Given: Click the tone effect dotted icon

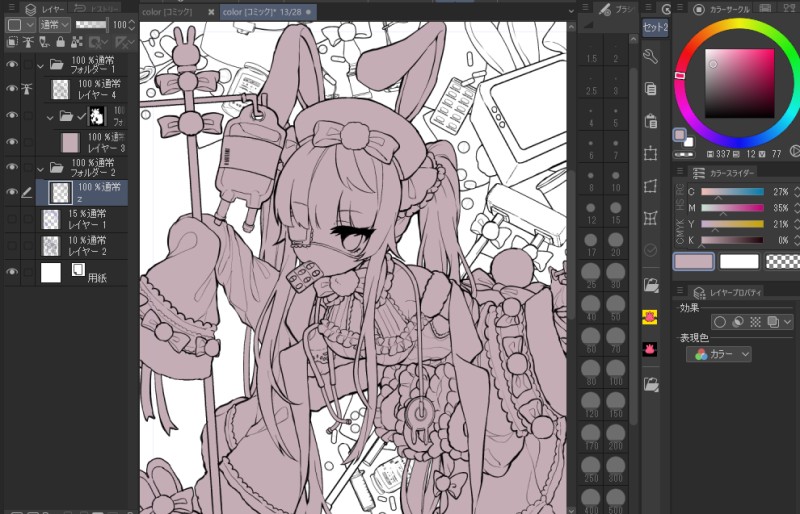Looking at the screenshot, I should click(756, 322).
